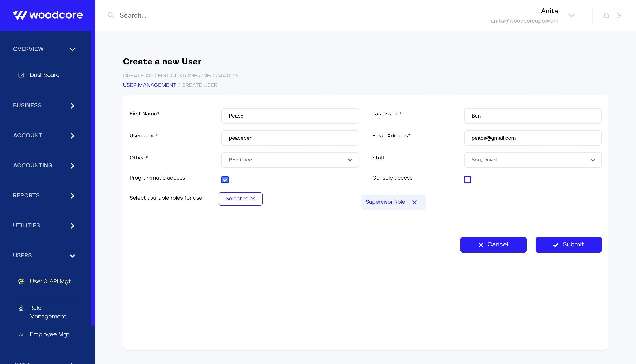636x364 pixels.
Task: Remove the Supervisor Role tag
Action: [414, 202]
